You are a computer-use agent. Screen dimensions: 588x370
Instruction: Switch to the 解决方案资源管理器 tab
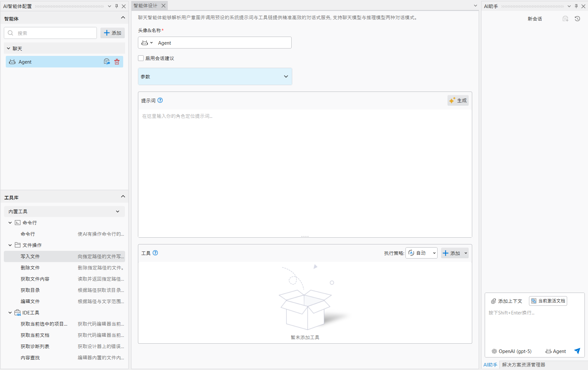[523, 365]
